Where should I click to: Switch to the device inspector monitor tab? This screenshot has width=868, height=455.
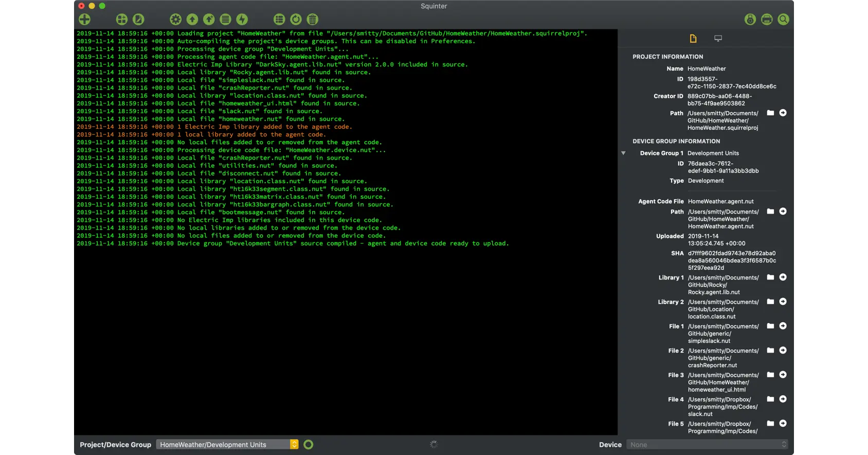click(718, 39)
